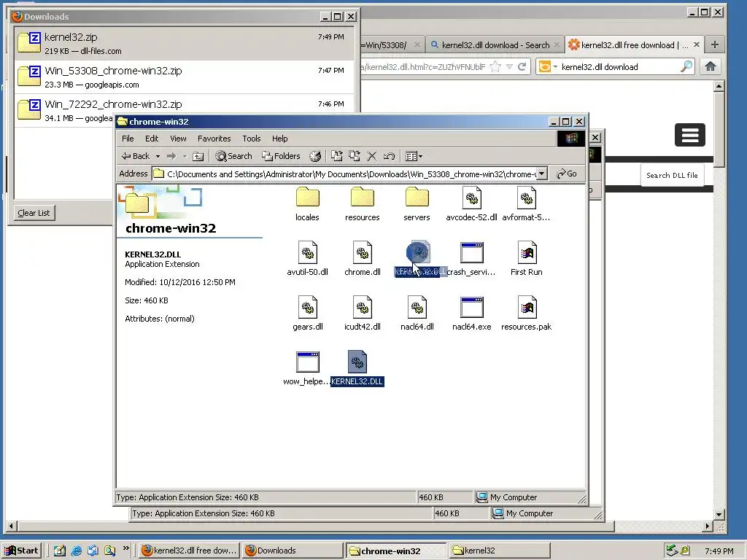Open the Help menu

pyautogui.click(x=279, y=139)
